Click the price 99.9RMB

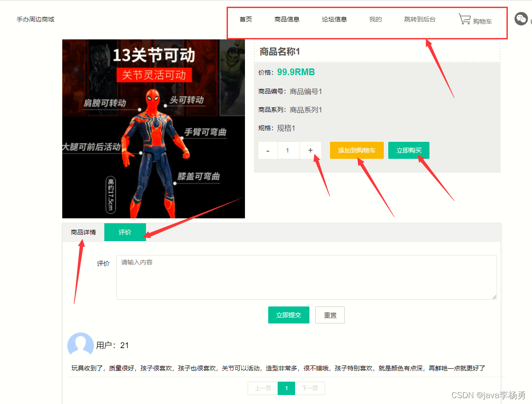click(296, 72)
